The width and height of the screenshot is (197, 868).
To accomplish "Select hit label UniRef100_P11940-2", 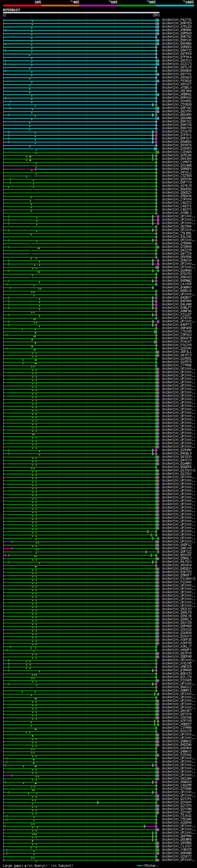I will pos(179,579).
